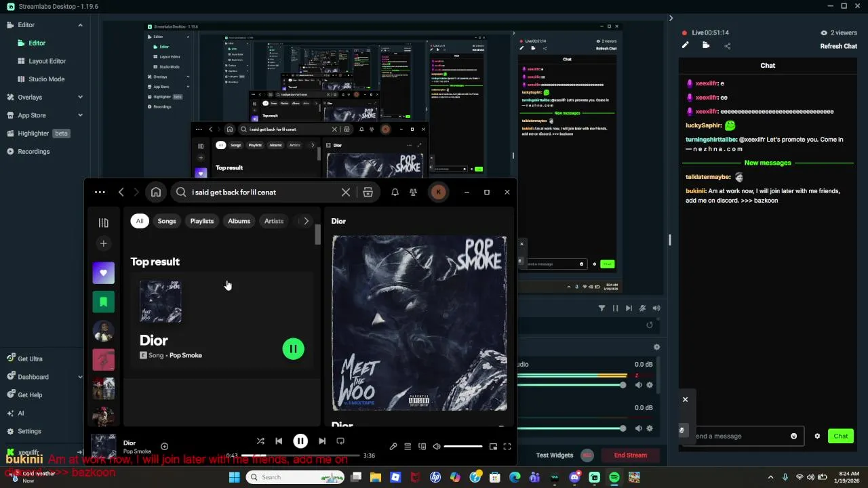Open Editor in Streamlabs sidebar
This screenshot has height=488, width=868.
click(37, 43)
